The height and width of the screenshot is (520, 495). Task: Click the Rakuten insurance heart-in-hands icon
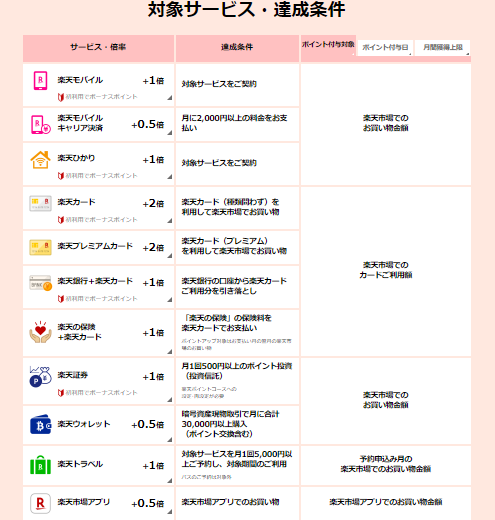tap(40, 332)
